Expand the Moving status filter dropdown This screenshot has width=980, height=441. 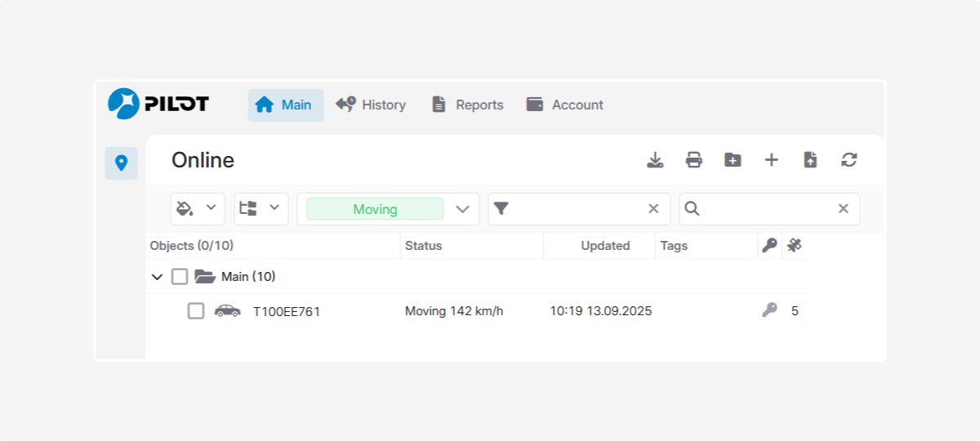(462, 209)
